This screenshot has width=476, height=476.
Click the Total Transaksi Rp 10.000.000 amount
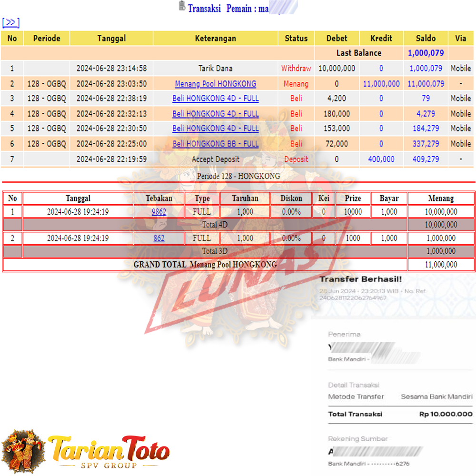(x=446, y=414)
